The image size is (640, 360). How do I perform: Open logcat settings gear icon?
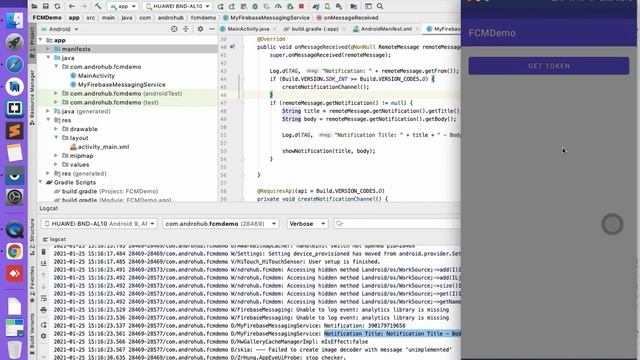tap(44, 336)
